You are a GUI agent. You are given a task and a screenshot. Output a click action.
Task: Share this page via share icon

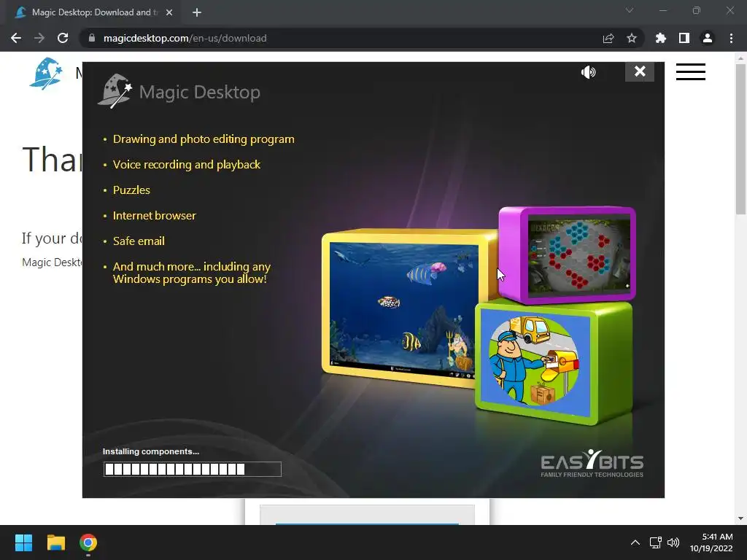pyautogui.click(x=608, y=38)
